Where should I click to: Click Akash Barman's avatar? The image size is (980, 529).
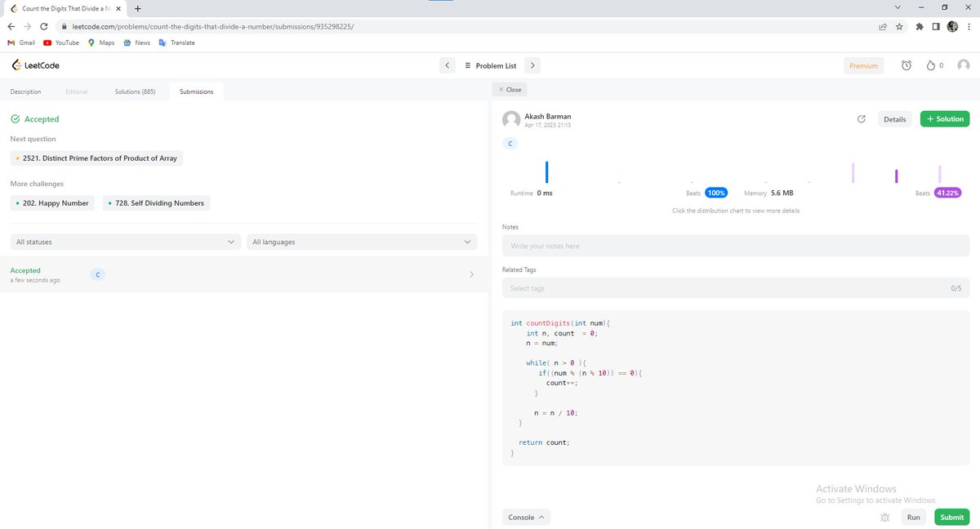[511, 120]
